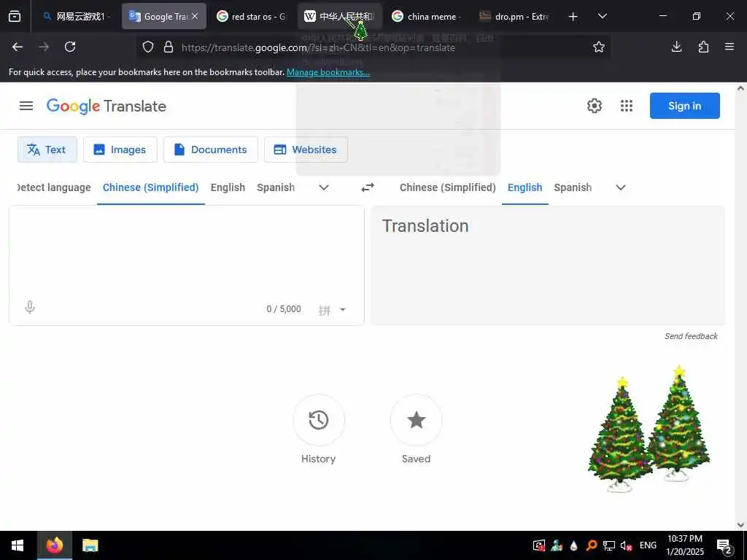Choose the Websites translation mode
The height and width of the screenshot is (560, 747).
(306, 149)
